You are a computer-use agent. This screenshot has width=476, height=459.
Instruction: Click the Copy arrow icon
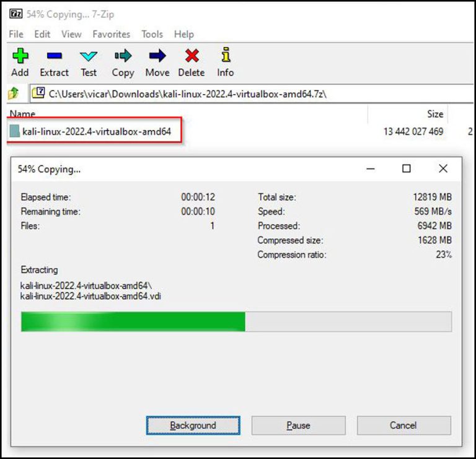[x=123, y=57]
